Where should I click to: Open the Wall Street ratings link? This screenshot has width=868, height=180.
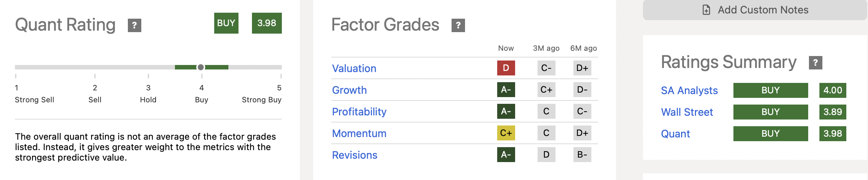point(687,112)
